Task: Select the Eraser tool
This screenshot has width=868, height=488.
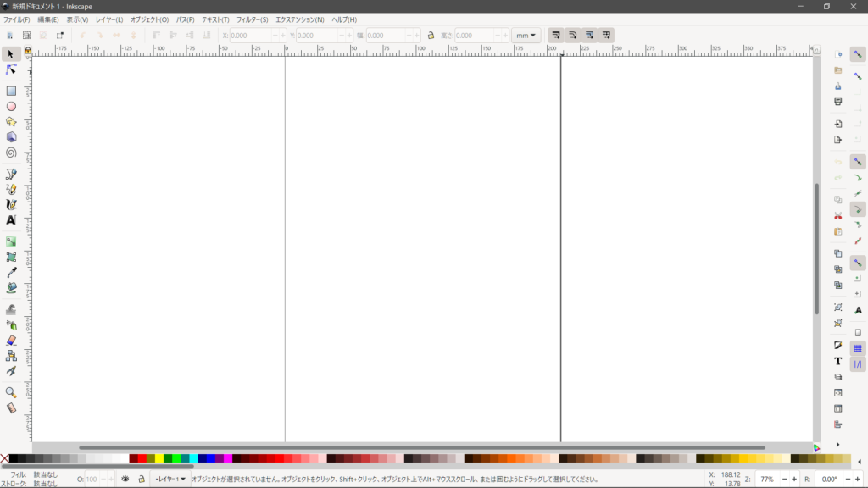Action: (11, 341)
